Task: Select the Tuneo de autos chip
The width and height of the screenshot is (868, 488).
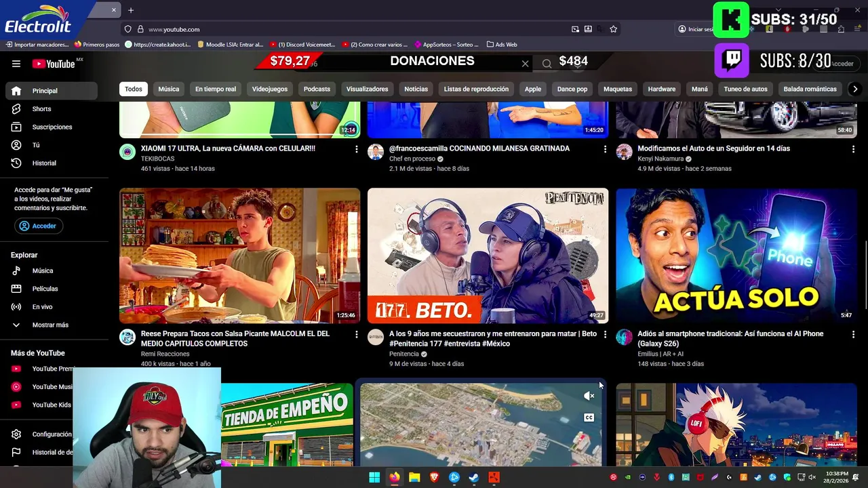Action: click(x=745, y=89)
